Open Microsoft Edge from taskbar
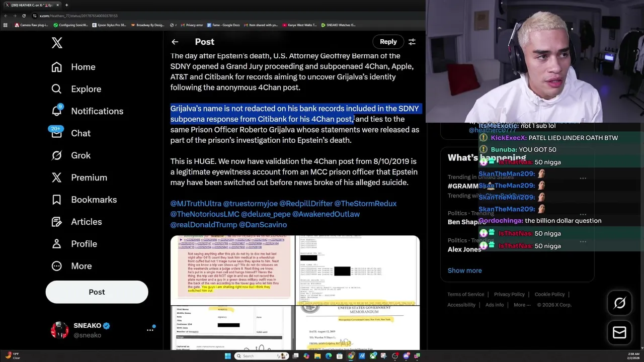The width and height of the screenshot is (644, 362). click(329, 356)
